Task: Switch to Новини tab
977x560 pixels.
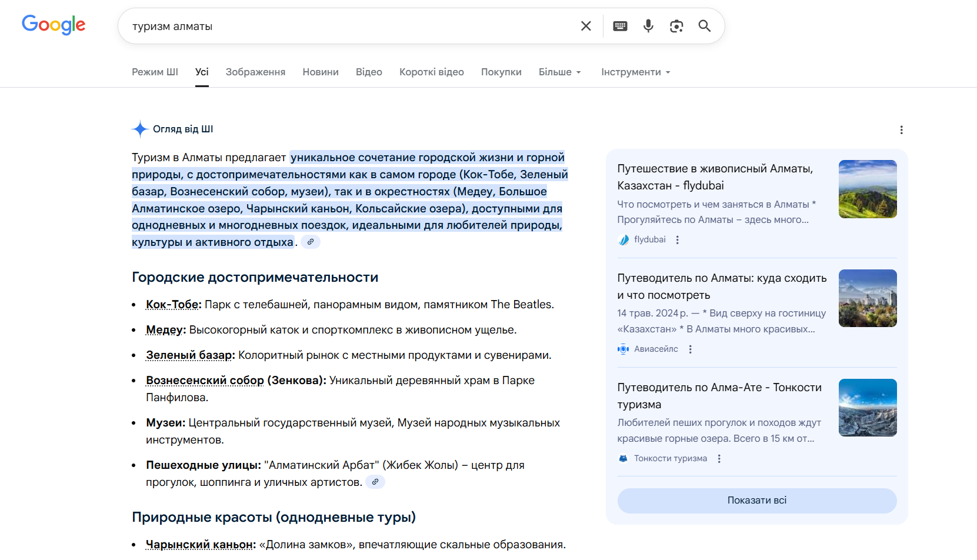Action: pyautogui.click(x=321, y=72)
